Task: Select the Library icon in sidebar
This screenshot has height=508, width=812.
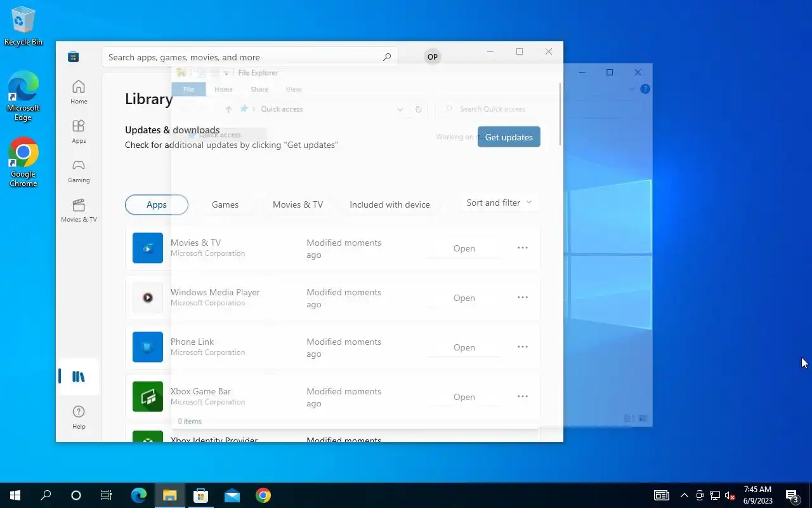Action: (x=79, y=377)
